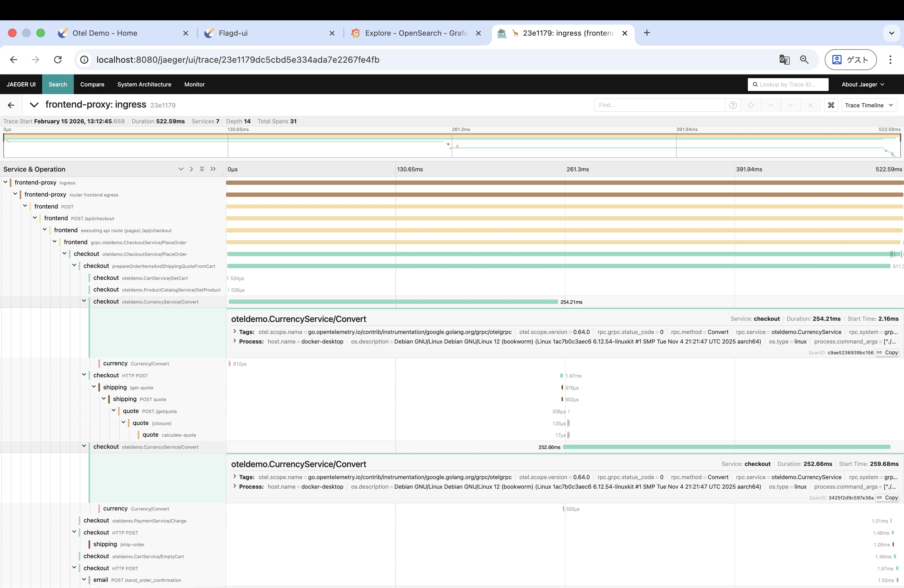Click the find help question mark icon
Image resolution: width=904 pixels, height=588 pixels.
click(733, 105)
